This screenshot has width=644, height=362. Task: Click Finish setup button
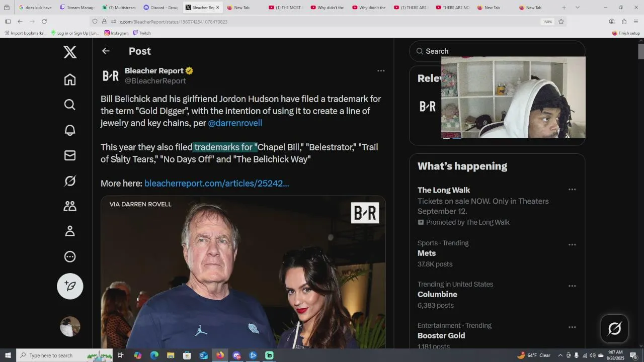pyautogui.click(x=626, y=33)
